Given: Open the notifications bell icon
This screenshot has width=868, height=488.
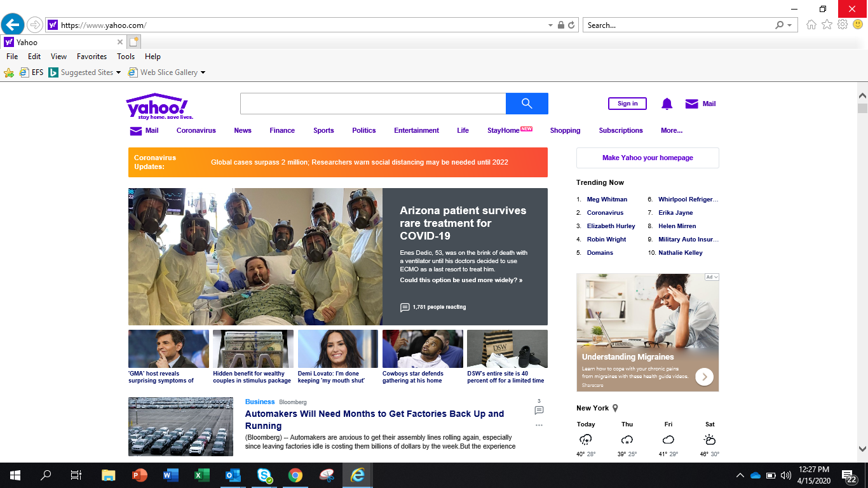Looking at the screenshot, I should pos(667,104).
